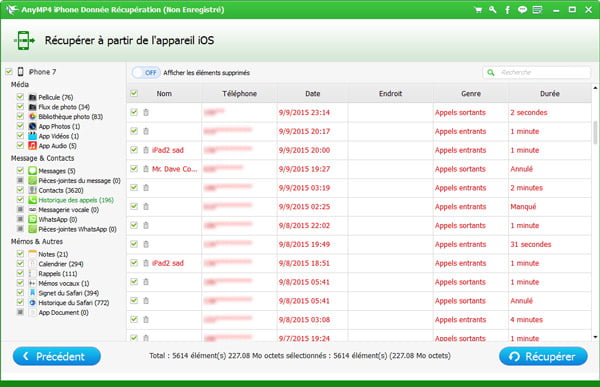The height and width of the screenshot is (387, 600).
Task: Select the 4 minutes duration cell
Action: point(526,320)
